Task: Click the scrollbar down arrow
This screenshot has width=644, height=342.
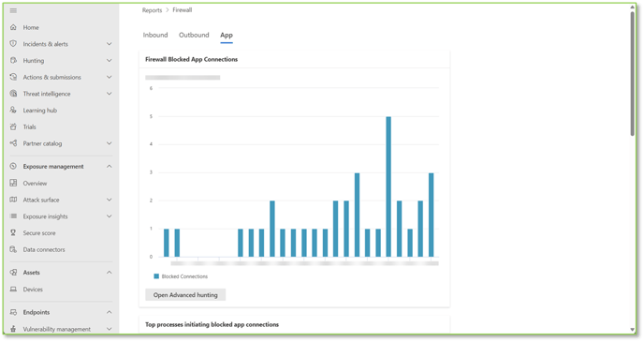Action: click(x=633, y=330)
